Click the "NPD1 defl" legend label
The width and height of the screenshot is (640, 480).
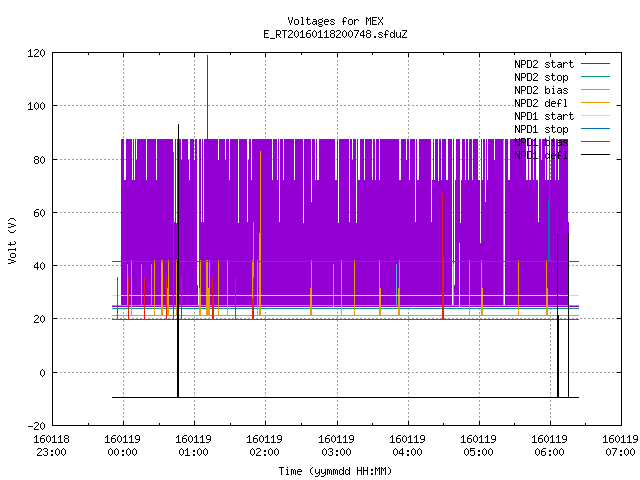(x=541, y=155)
